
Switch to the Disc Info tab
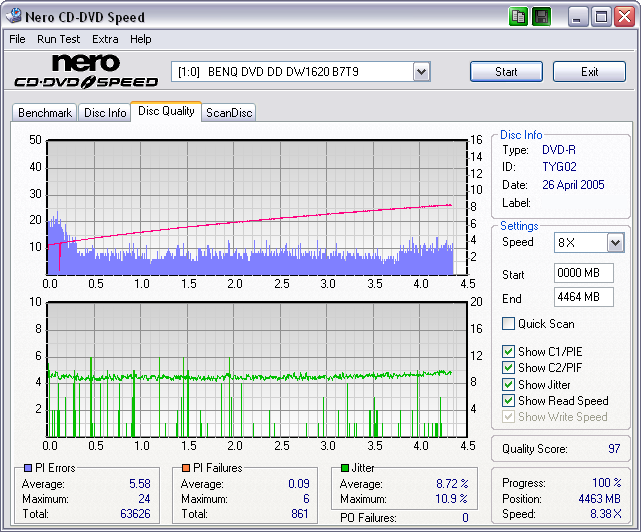click(x=105, y=113)
